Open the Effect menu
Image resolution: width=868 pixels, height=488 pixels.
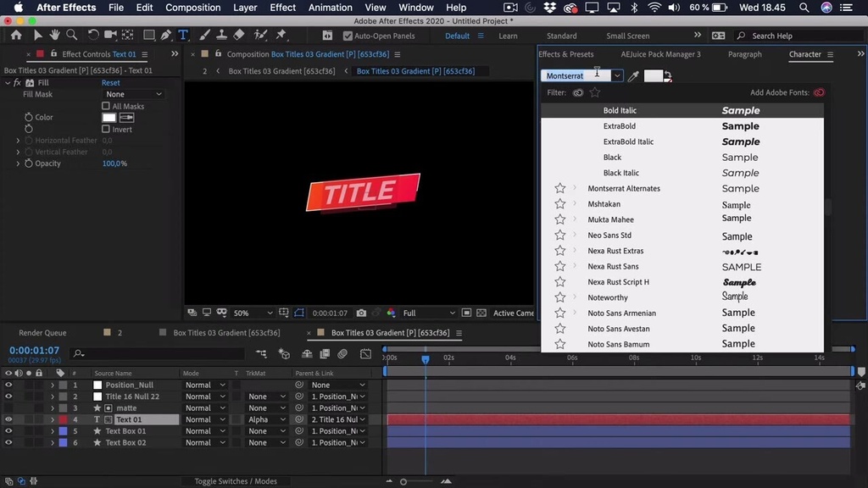point(283,8)
